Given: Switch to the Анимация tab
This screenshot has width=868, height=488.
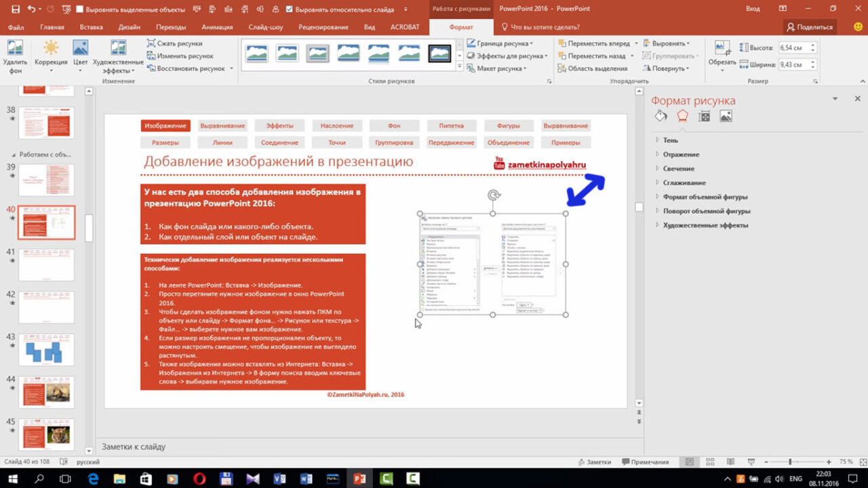Looking at the screenshot, I should 217,27.
